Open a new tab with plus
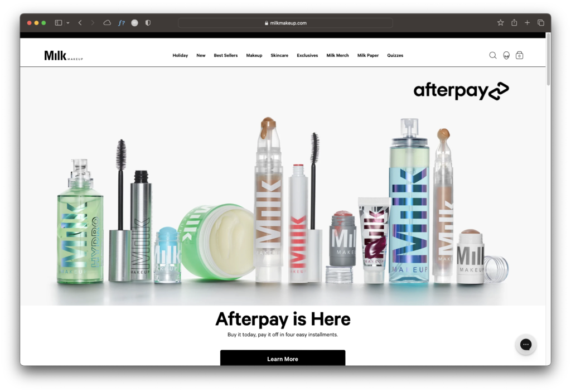Viewport: 571px width, 392px height. tap(527, 23)
